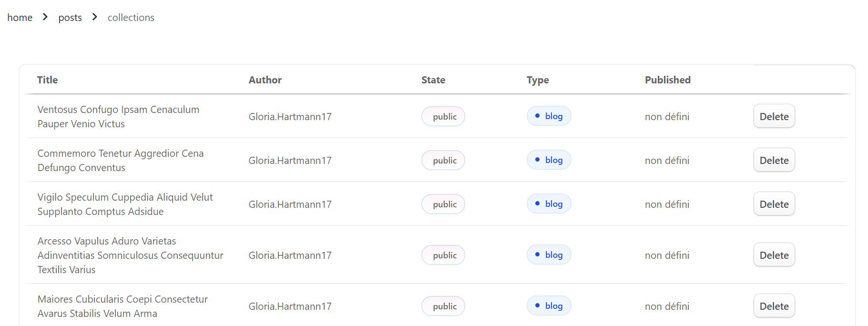Open the posts breadcrumb link
868x326 pixels.
[70, 18]
